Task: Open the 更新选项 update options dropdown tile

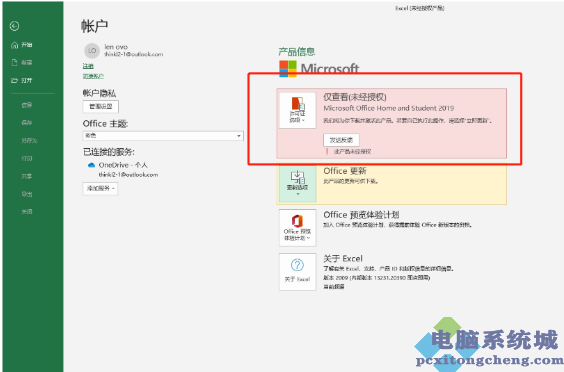Action: (297, 183)
